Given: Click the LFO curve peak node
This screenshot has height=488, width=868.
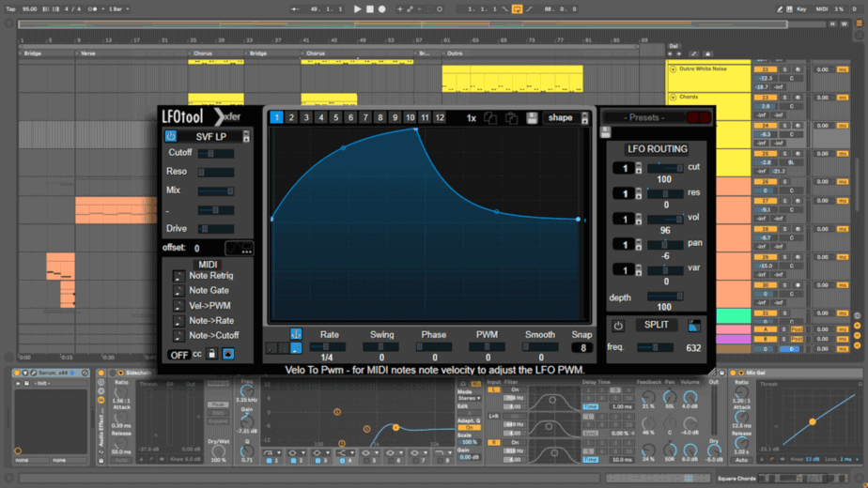Looking at the screenshot, I should pos(416,129).
